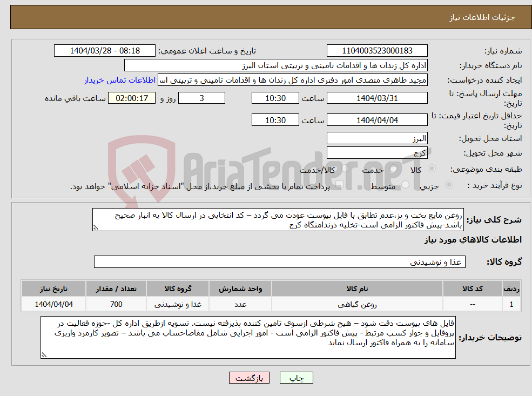Click the ردیف column header

(x=511, y=289)
